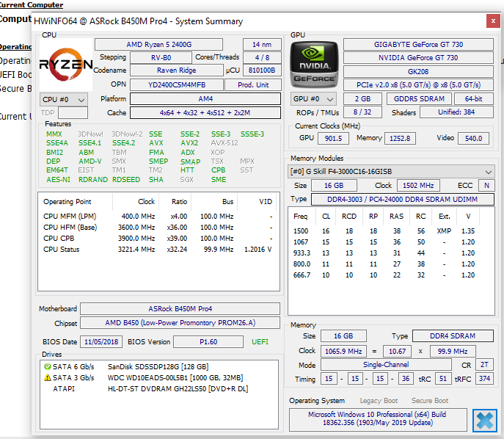The width and height of the screenshot is (504, 439).
Task: Open the CPU #0 selector dropdown
Action: pos(64,99)
